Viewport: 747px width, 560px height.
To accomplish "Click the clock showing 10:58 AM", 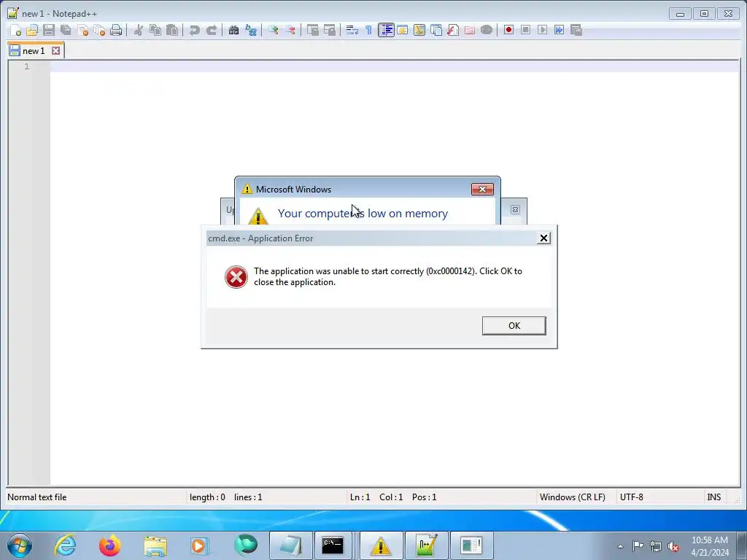I will 709,540.
